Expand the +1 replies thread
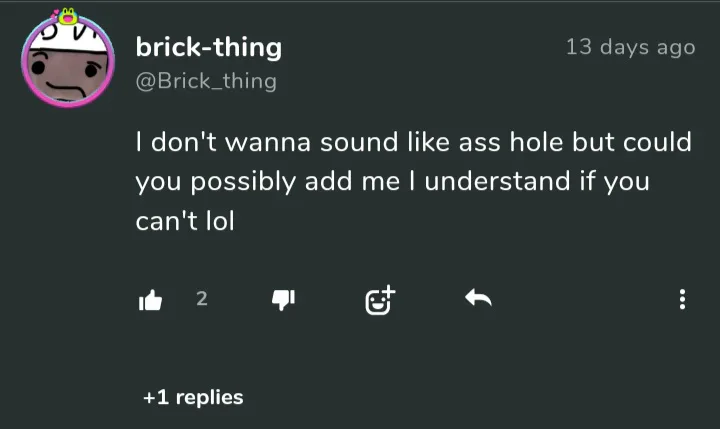 tap(193, 397)
